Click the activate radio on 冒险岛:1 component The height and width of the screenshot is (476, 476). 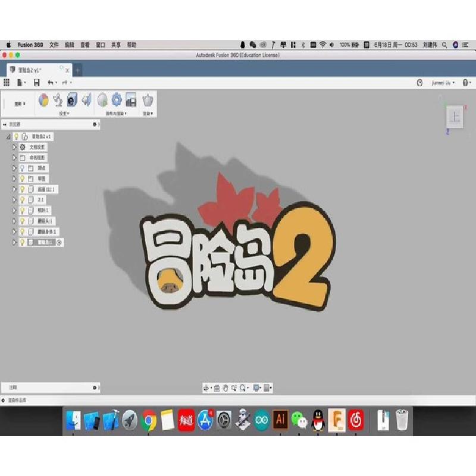59,242
